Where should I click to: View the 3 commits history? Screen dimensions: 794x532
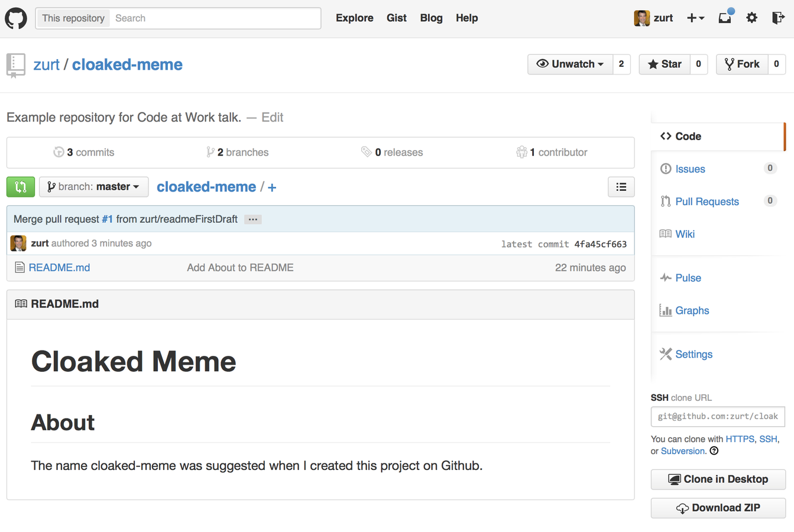pyautogui.click(x=84, y=153)
